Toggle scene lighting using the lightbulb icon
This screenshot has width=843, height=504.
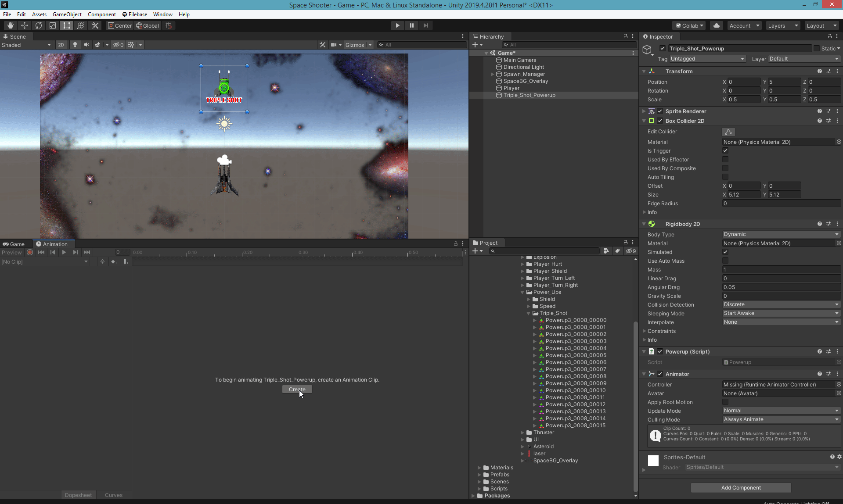(75, 45)
